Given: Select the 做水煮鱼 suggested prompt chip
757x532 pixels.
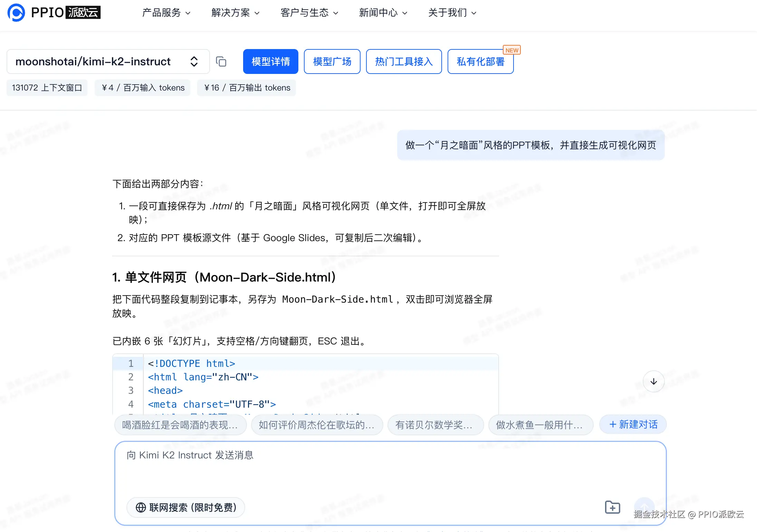Looking at the screenshot, I should 540,425.
